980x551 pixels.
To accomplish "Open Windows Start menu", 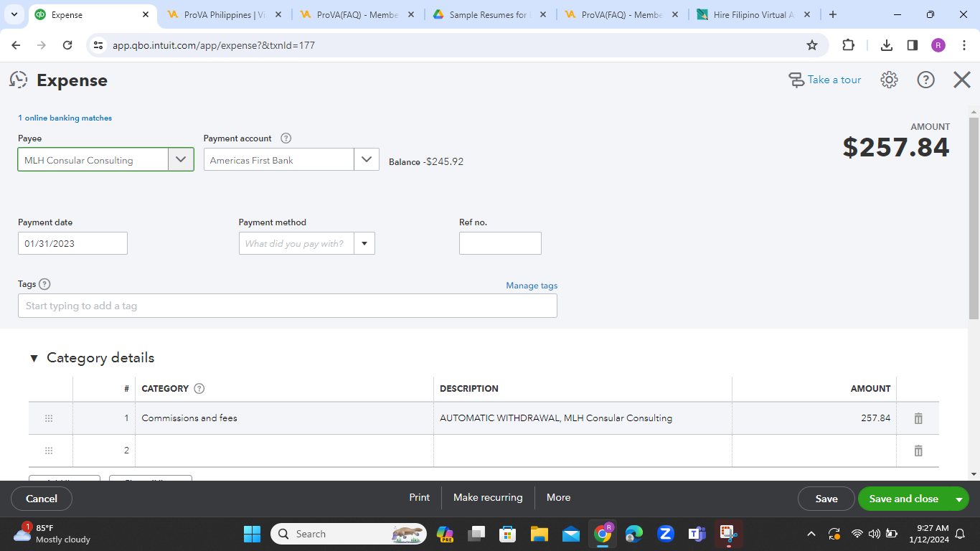I will tap(253, 534).
